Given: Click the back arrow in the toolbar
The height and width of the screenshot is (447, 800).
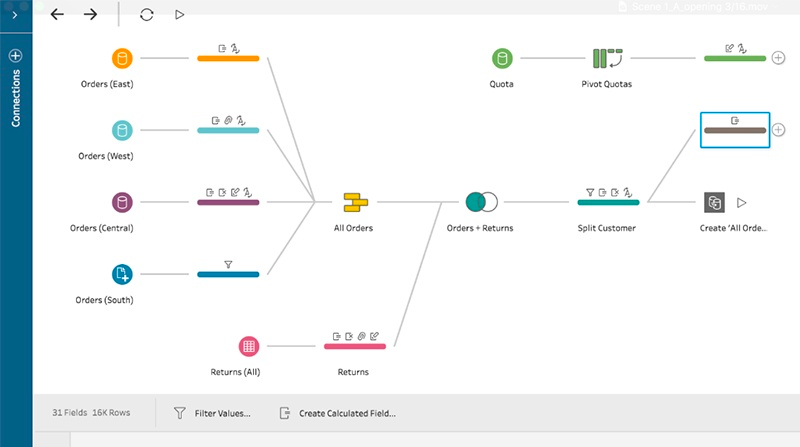Looking at the screenshot, I should coord(57,15).
